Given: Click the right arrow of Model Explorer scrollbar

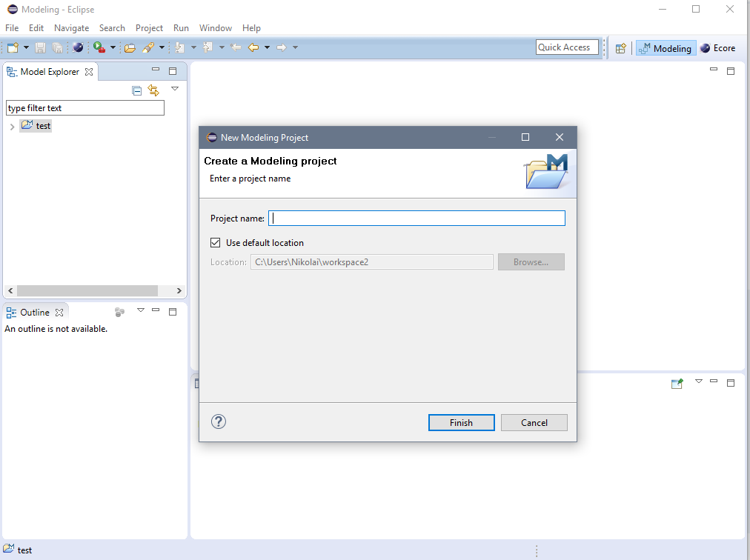Looking at the screenshot, I should click(179, 291).
